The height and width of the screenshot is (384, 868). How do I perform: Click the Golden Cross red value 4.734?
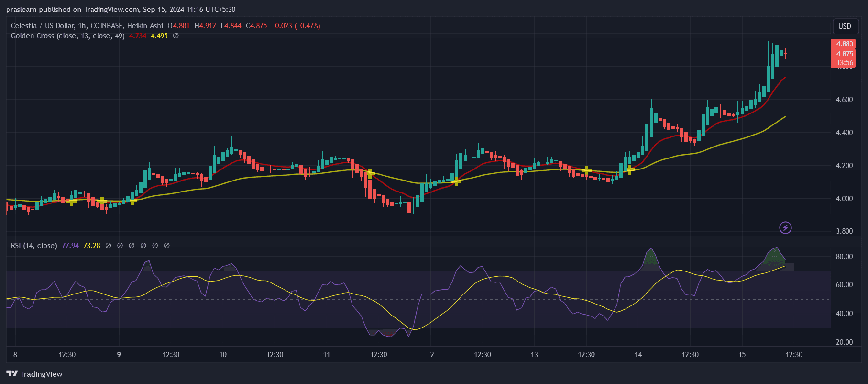pos(138,36)
